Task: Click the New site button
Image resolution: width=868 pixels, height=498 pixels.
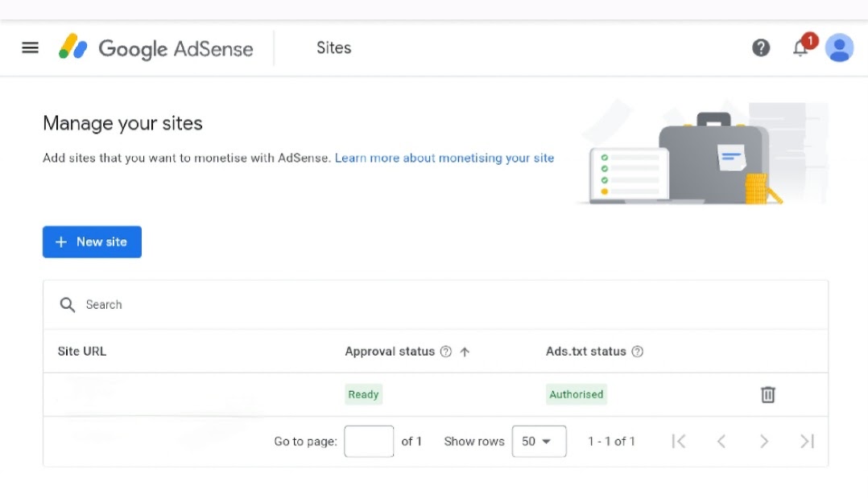Action: point(92,241)
